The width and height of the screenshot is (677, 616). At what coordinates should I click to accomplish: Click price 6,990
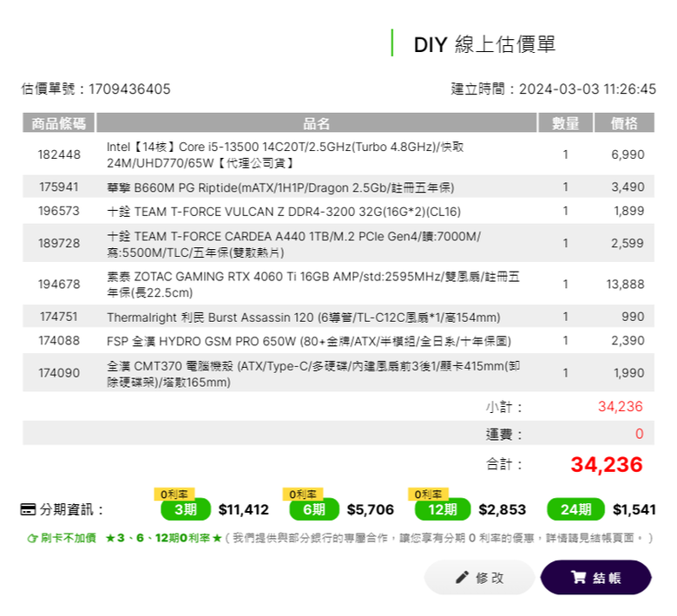(628, 154)
